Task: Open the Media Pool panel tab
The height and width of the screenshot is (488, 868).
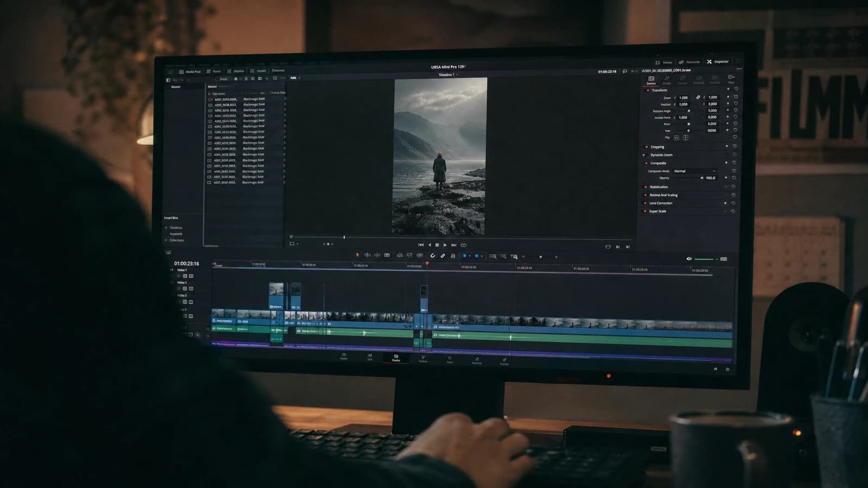Action: click(x=190, y=72)
